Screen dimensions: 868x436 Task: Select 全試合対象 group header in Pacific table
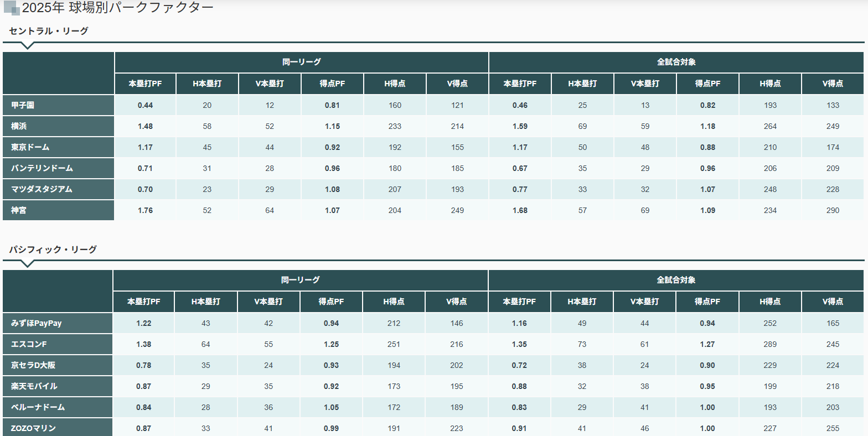676,280
